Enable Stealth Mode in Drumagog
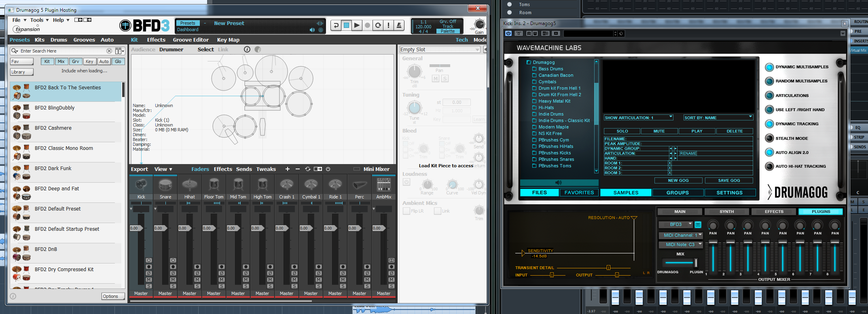This screenshot has height=314, width=868. (769, 138)
